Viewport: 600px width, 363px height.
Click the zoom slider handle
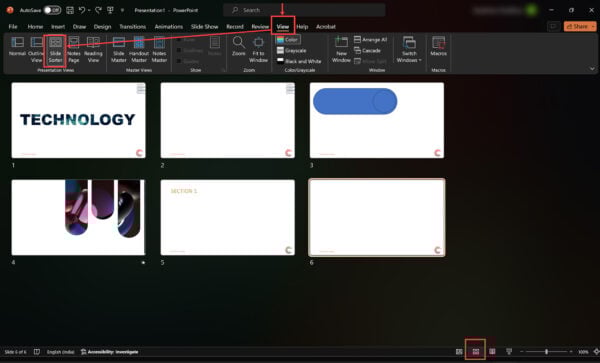pyautogui.click(x=546, y=352)
